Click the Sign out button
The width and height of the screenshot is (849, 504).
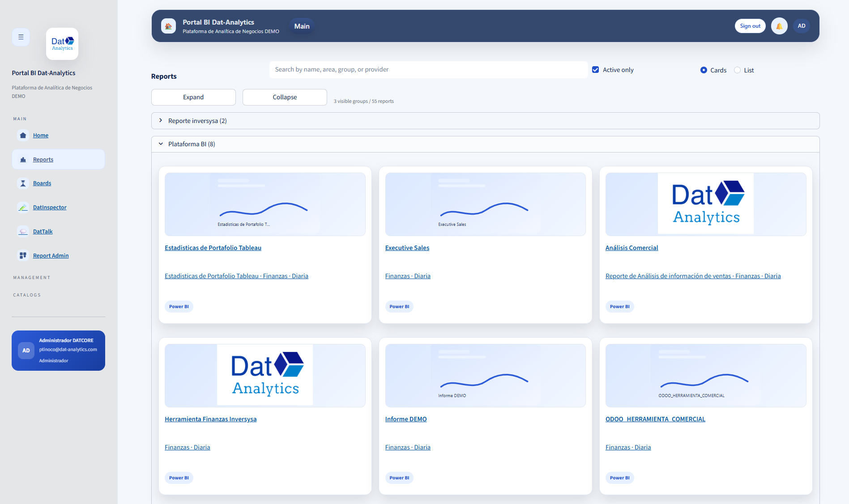coord(750,26)
